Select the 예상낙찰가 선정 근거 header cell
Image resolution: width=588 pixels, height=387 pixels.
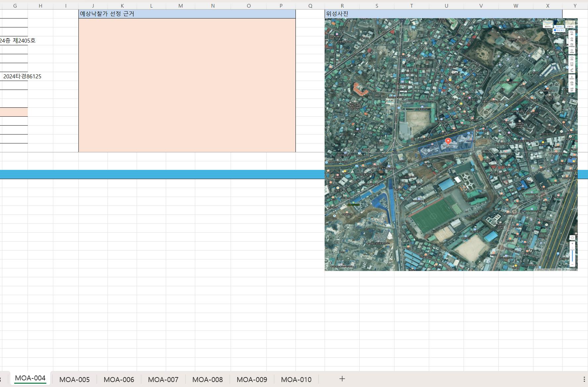point(187,14)
